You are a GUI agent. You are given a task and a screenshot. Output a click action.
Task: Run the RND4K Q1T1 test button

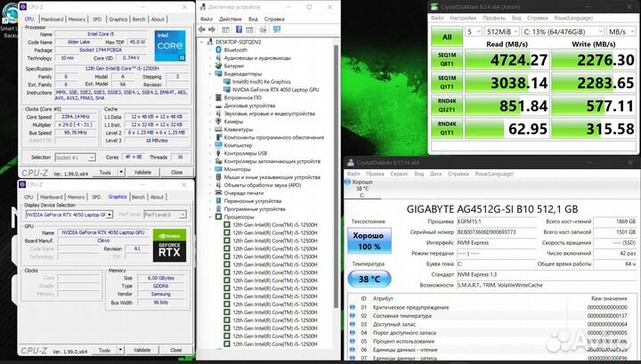[x=447, y=128]
